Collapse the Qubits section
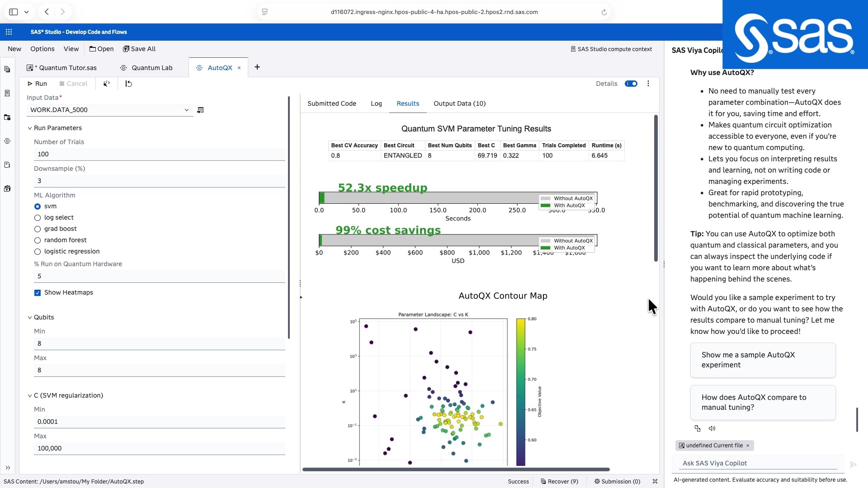This screenshot has width=868, height=488. coord(30,317)
